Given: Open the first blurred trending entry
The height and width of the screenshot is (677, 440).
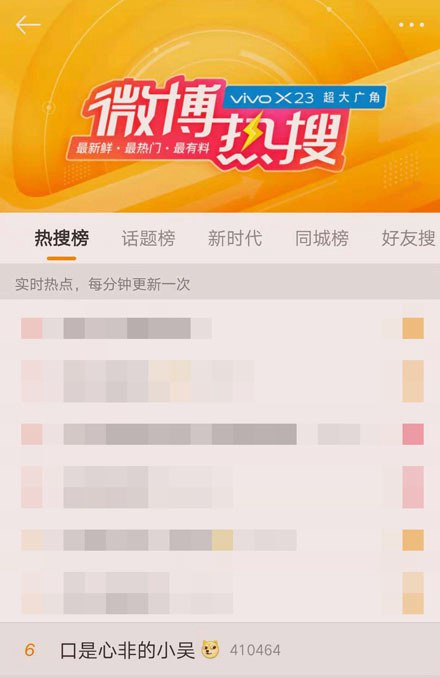Looking at the screenshot, I should pyautogui.click(x=220, y=328).
